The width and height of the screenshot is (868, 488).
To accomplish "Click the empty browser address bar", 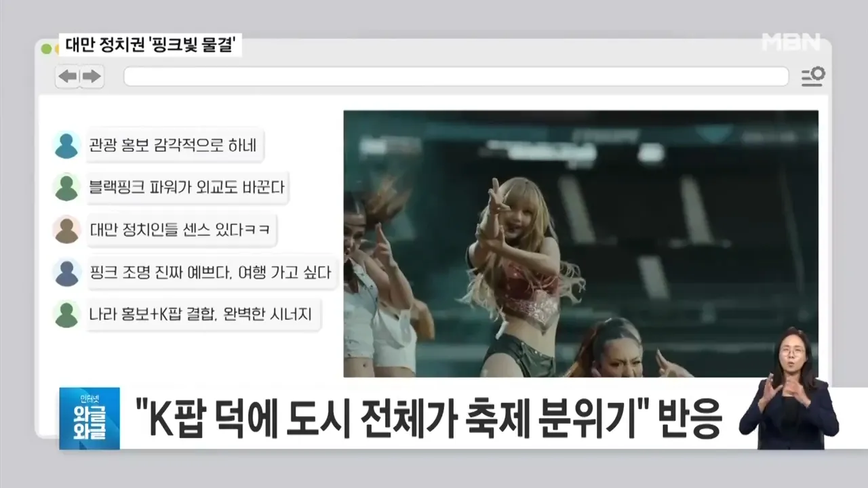I will (x=456, y=77).
